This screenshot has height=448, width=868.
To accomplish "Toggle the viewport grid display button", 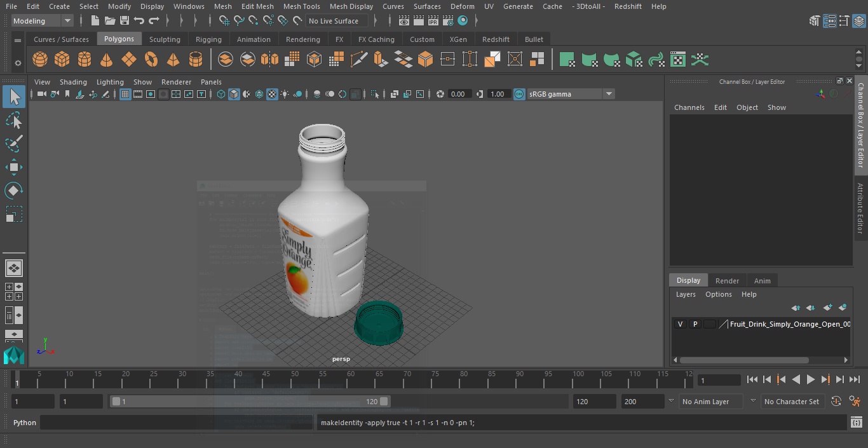I will coord(125,94).
